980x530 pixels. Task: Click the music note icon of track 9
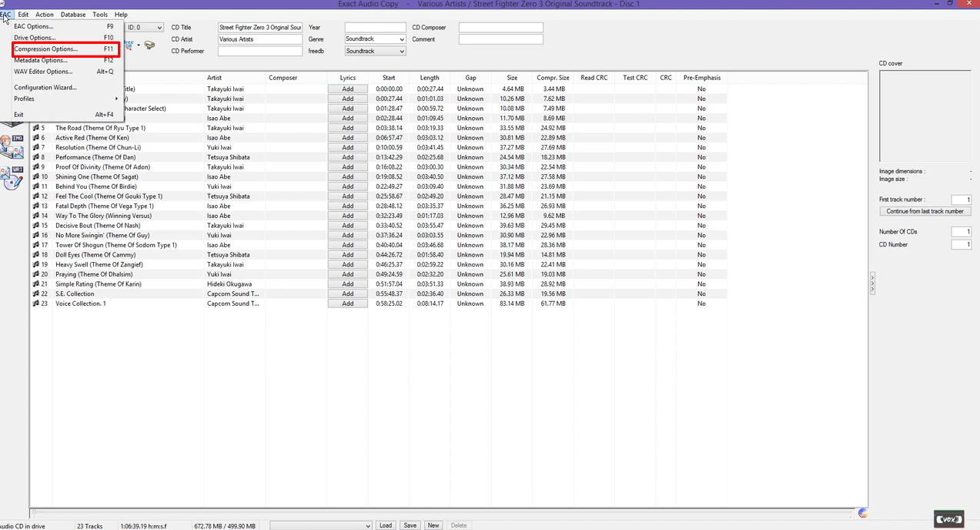pos(35,167)
